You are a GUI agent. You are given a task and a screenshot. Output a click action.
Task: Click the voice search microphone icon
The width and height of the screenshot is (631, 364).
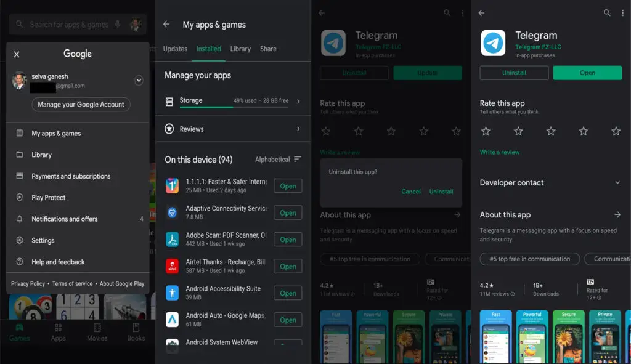pyautogui.click(x=118, y=24)
